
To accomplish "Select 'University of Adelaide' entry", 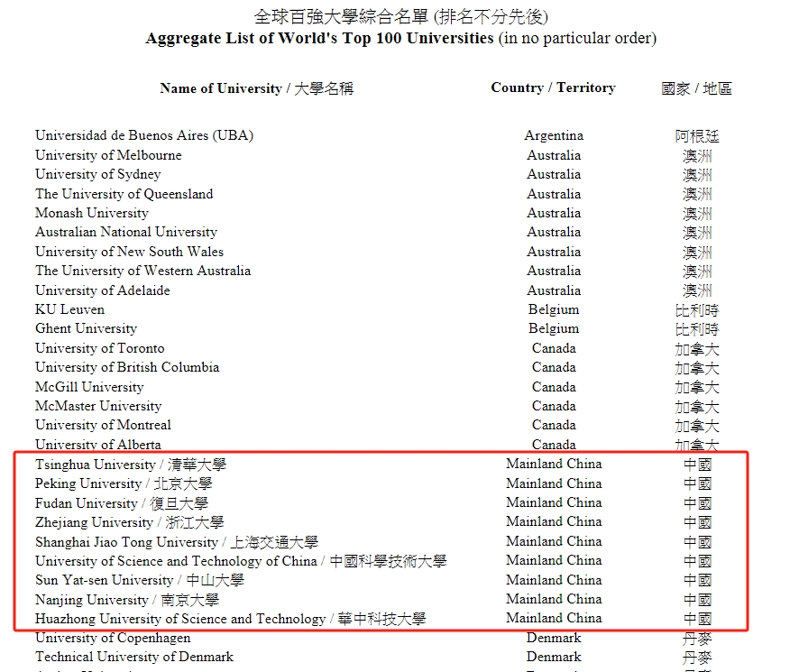I will pos(103,290).
